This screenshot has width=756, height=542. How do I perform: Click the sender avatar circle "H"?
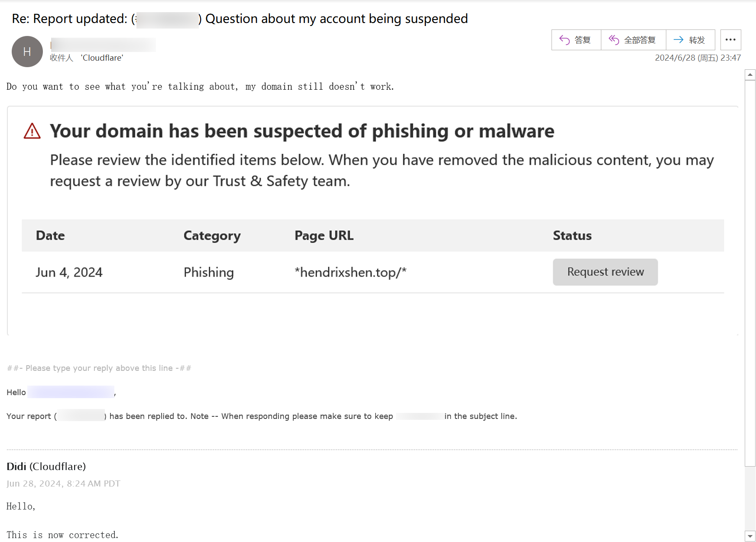(x=27, y=52)
